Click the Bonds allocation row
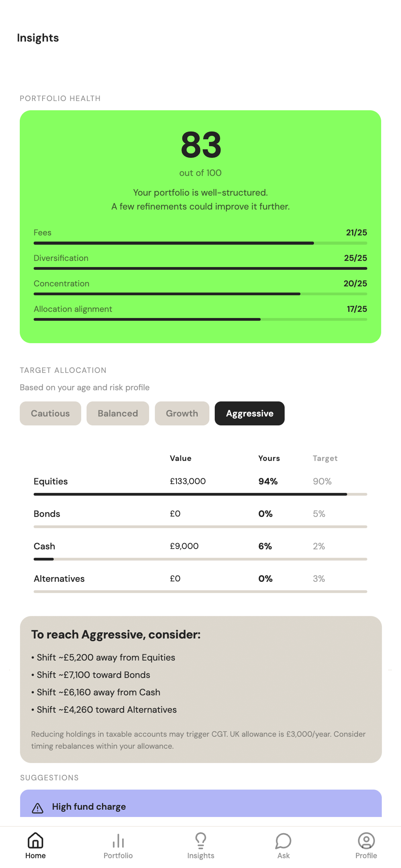 click(200, 513)
